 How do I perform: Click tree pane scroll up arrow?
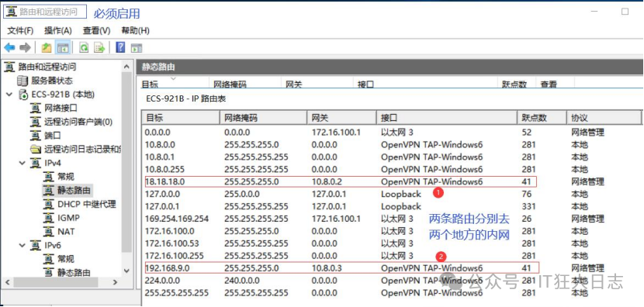tap(126, 66)
